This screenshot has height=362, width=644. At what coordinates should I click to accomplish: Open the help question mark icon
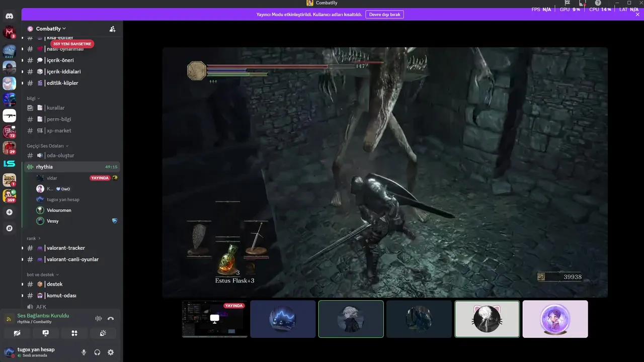click(598, 3)
